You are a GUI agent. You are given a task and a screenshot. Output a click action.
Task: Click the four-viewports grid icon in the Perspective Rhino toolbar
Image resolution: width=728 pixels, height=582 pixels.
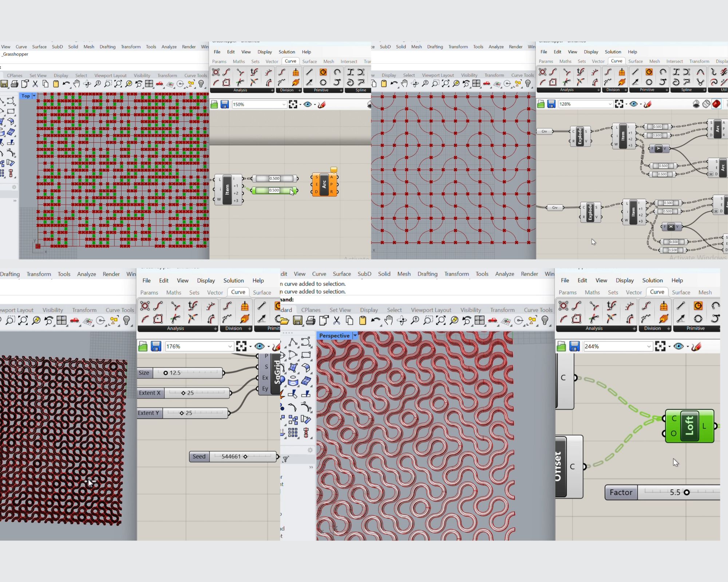click(x=479, y=320)
